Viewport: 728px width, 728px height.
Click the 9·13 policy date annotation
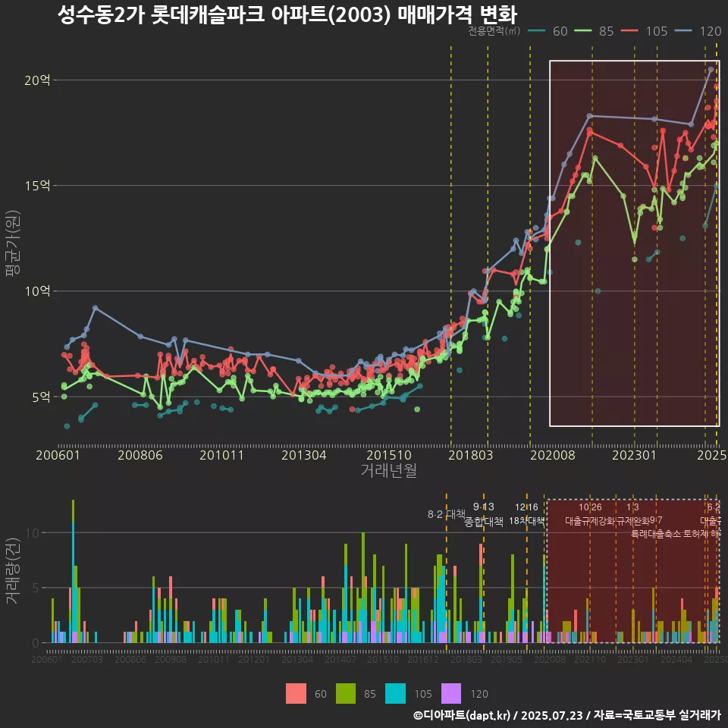coord(483,507)
